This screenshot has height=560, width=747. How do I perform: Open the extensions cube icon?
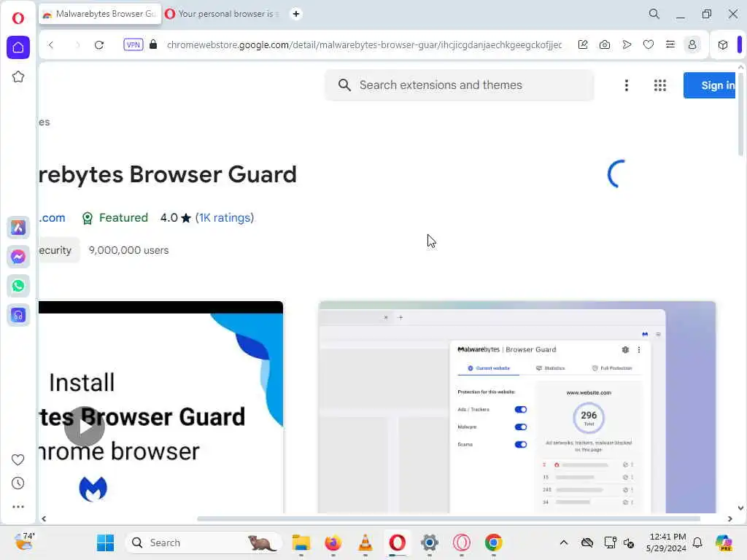tap(723, 44)
